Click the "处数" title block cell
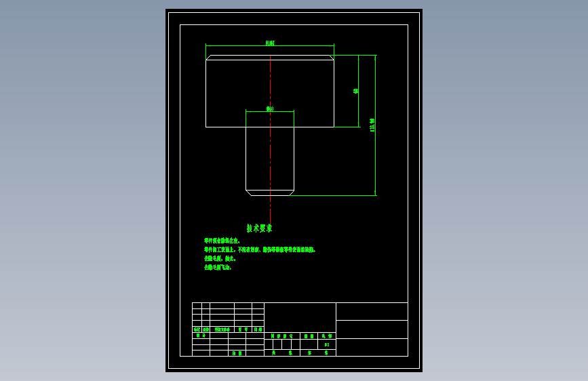The width and height of the screenshot is (588, 381). (206, 329)
